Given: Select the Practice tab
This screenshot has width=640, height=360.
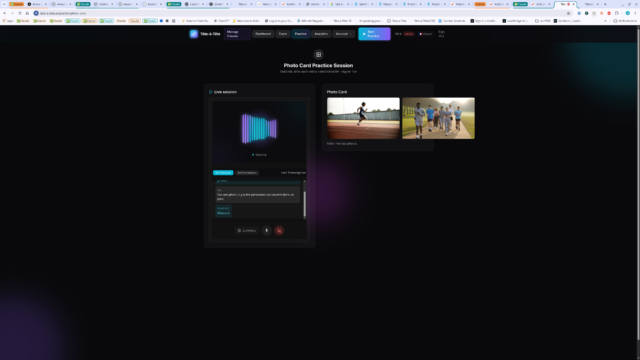Looking at the screenshot, I should click(300, 34).
